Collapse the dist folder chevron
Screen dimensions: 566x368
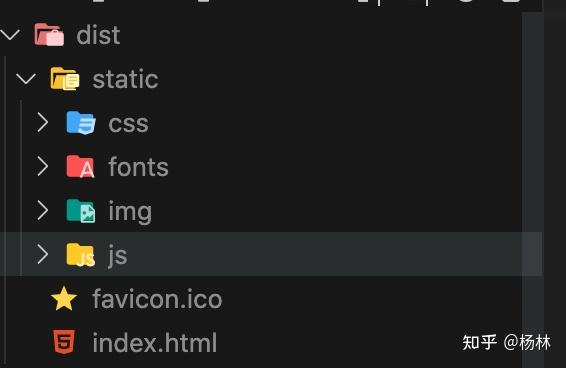10,35
